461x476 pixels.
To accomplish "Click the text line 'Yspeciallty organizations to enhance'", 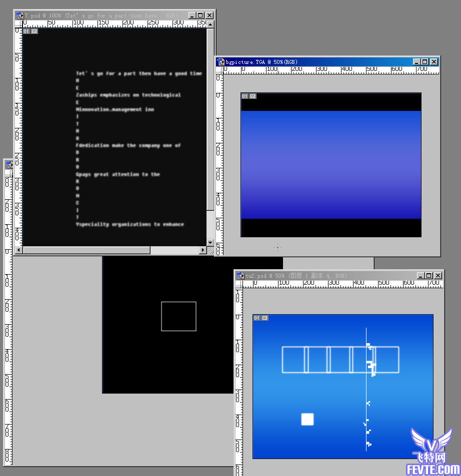I will click(130, 224).
